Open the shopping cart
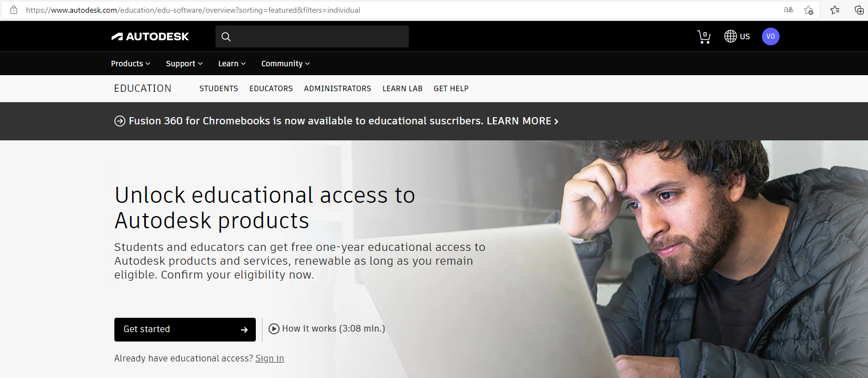The width and height of the screenshot is (868, 378). [x=703, y=36]
